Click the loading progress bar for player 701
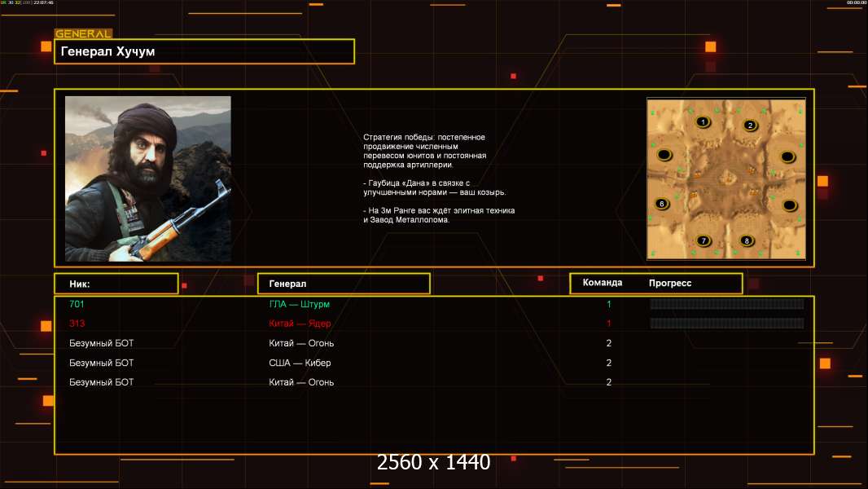 pyautogui.click(x=727, y=303)
